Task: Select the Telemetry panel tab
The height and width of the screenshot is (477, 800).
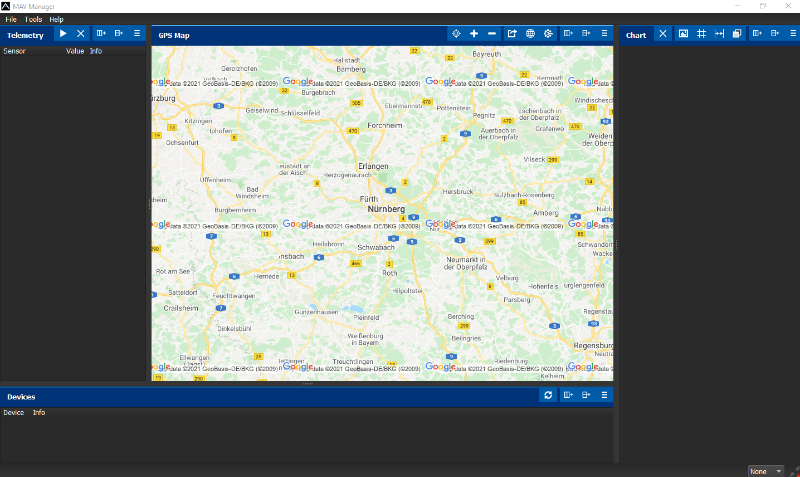Action: [x=25, y=35]
